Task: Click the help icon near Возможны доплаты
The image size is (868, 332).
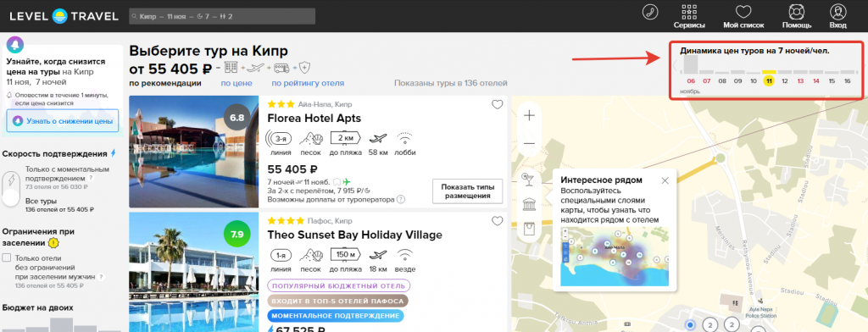Action: tap(401, 200)
